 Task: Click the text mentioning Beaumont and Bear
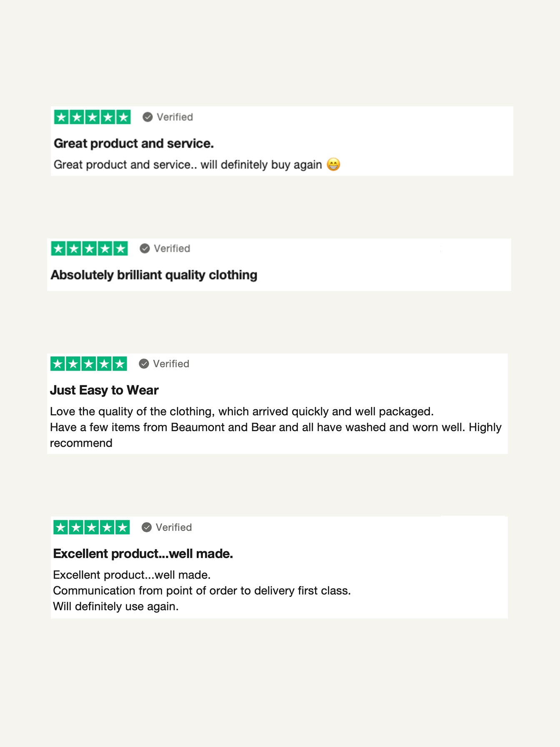click(x=275, y=427)
